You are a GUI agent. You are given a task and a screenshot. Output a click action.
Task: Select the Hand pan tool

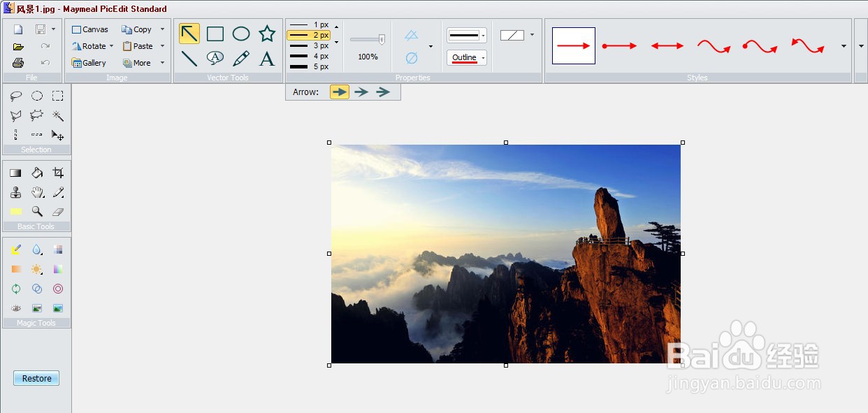pos(37,192)
